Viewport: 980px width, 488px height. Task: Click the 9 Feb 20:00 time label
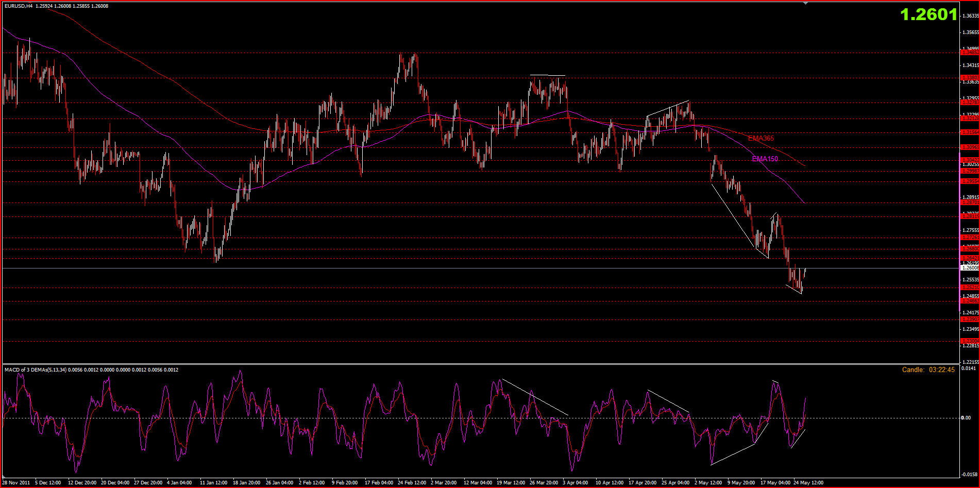(345, 483)
